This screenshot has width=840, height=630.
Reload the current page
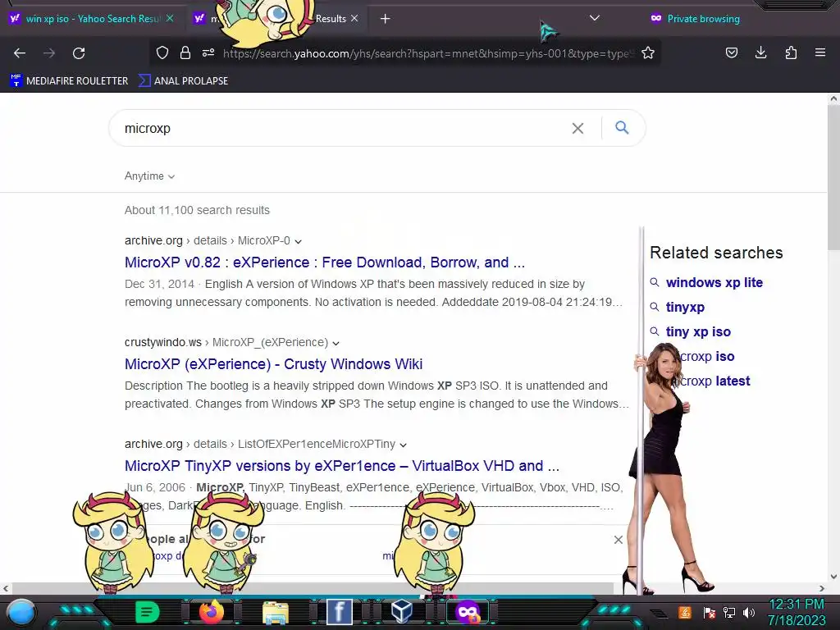pyautogui.click(x=79, y=53)
